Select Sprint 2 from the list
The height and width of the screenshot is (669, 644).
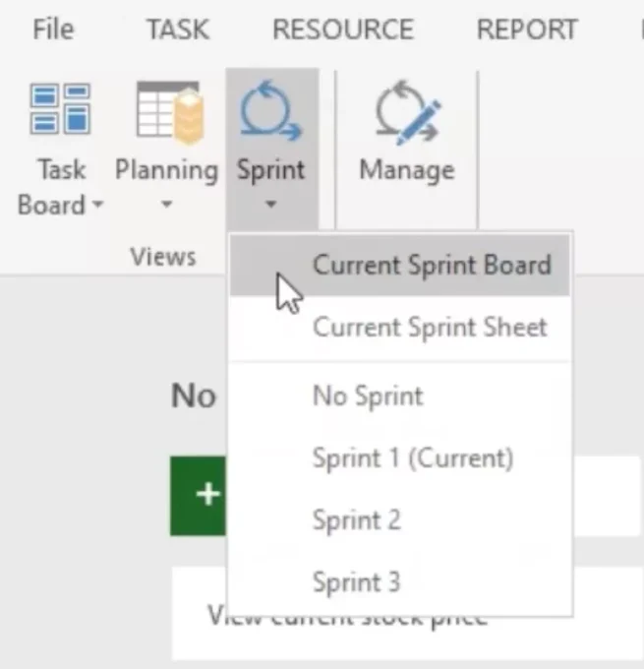399,520
